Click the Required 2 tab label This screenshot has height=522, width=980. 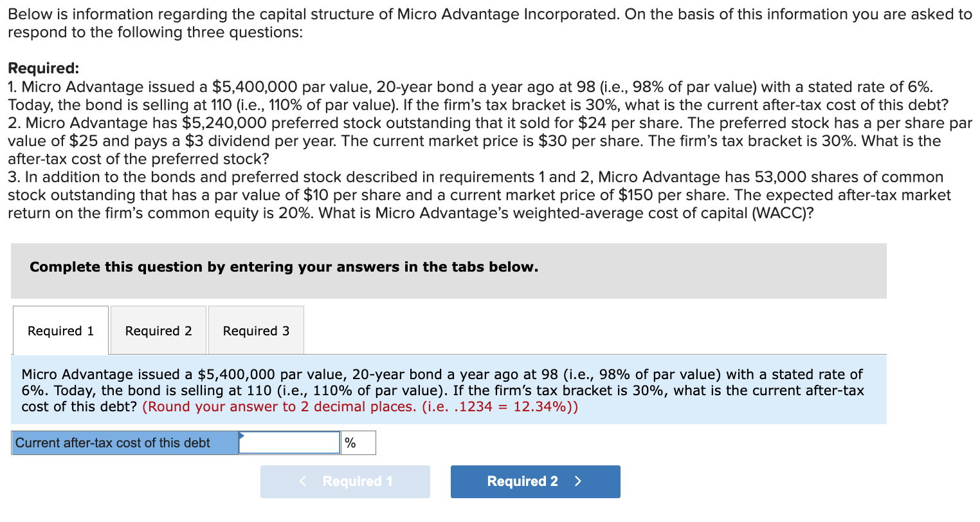point(158,330)
